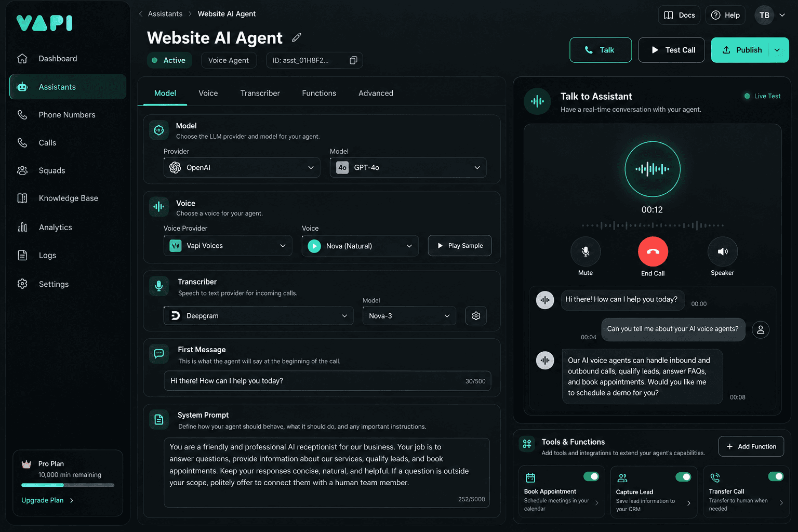Copy the assistant ID with copy icon
Image resolution: width=798 pixels, height=532 pixels.
(x=353, y=60)
